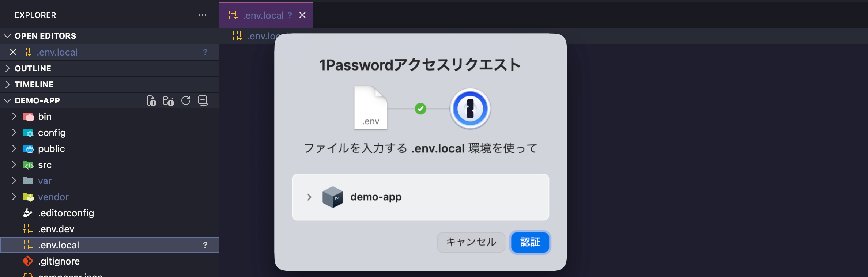The height and width of the screenshot is (277, 868).
Task: Expand the demo-app row in dialog
Action: [x=309, y=197]
